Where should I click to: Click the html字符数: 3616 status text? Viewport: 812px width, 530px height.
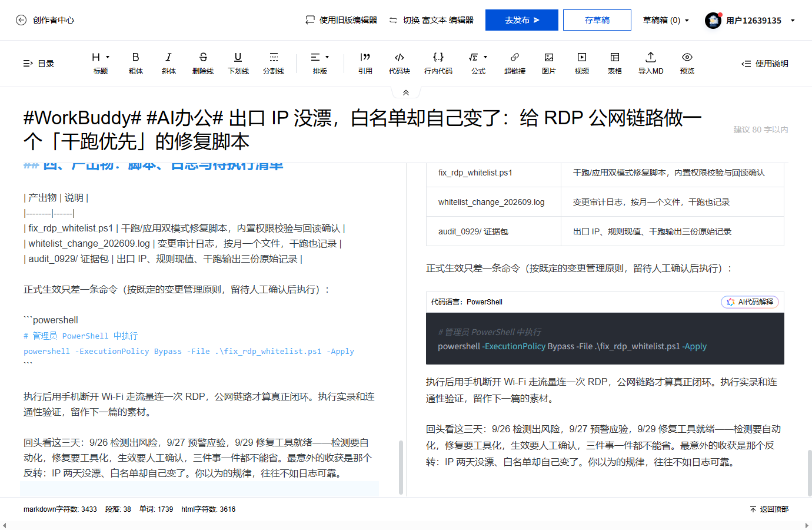pos(208,509)
